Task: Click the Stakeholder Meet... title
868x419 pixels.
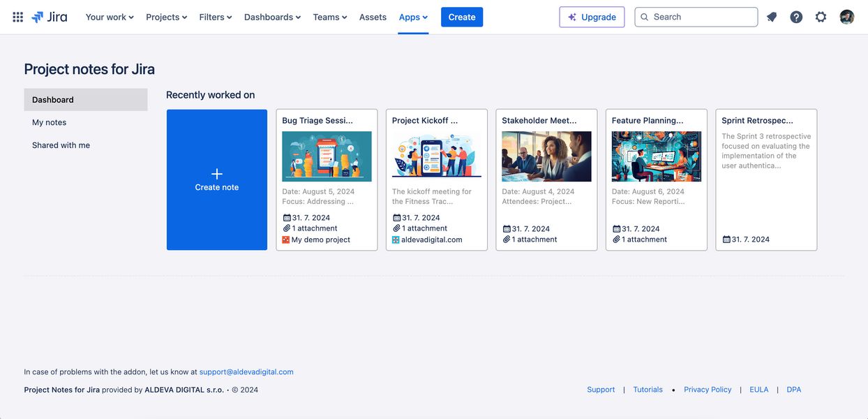Action: (539, 120)
